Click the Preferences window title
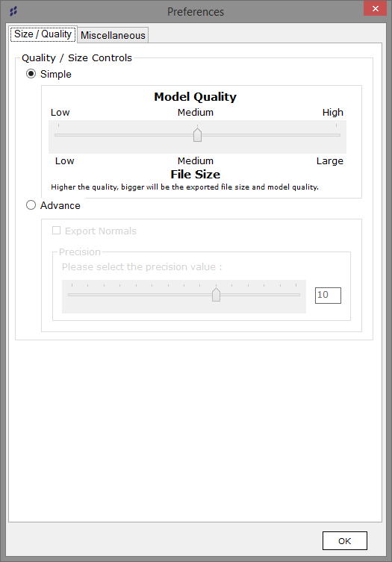392x562 pixels. (196, 12)
